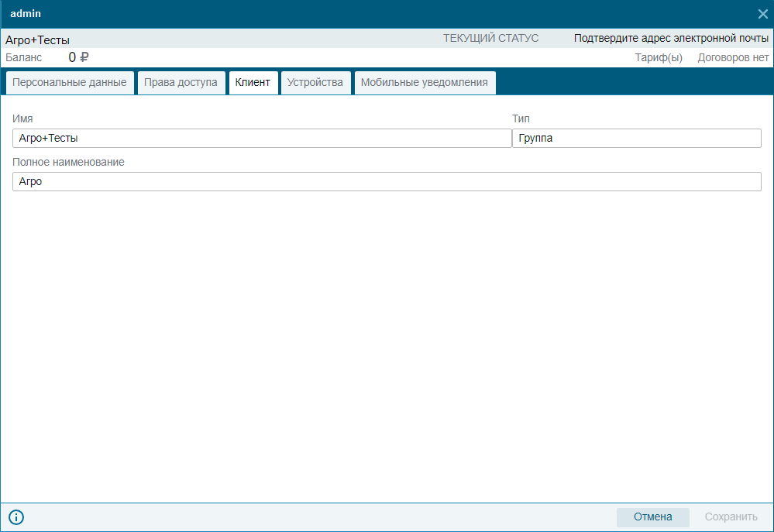This screenshot has width=774, height=532.
Task: Open the Тип field showing Группа
Action: coord(637,138)
